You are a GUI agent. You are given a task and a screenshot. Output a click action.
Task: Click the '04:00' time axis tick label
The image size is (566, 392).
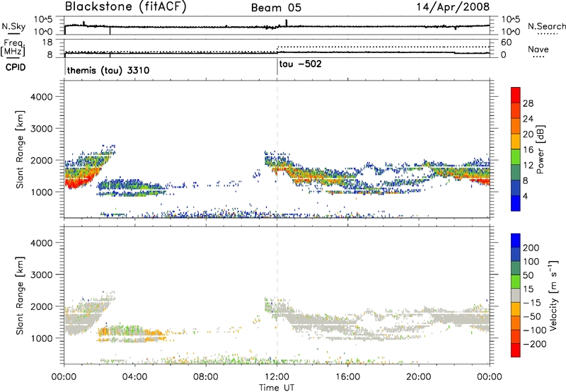135,377
